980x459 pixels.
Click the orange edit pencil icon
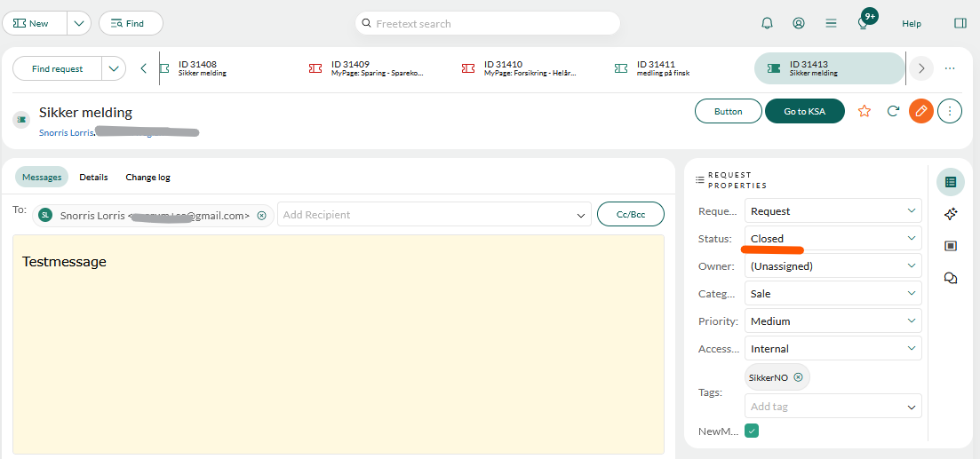pyautogui.click(x=921, y=111)
